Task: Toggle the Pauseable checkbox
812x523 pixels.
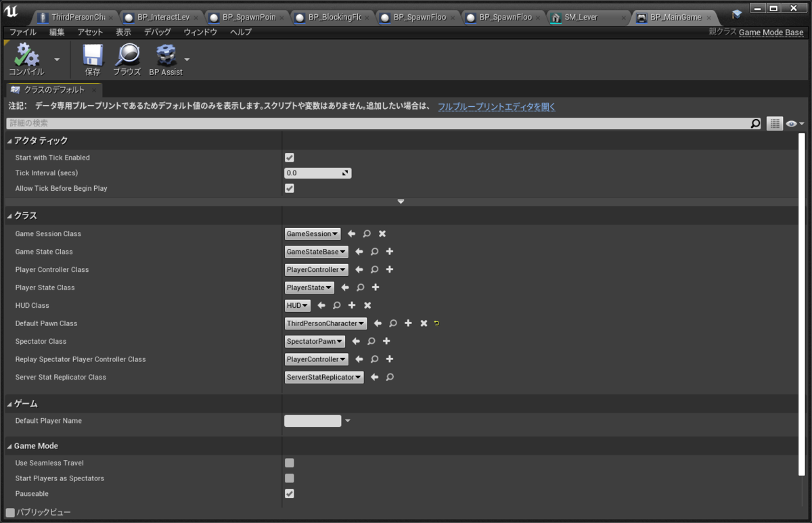Action: point(290,494)
